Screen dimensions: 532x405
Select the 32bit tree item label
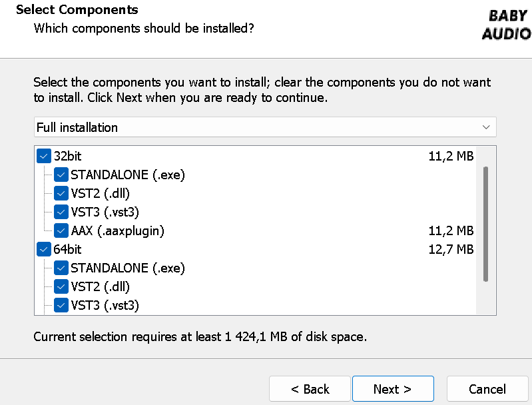68,157
